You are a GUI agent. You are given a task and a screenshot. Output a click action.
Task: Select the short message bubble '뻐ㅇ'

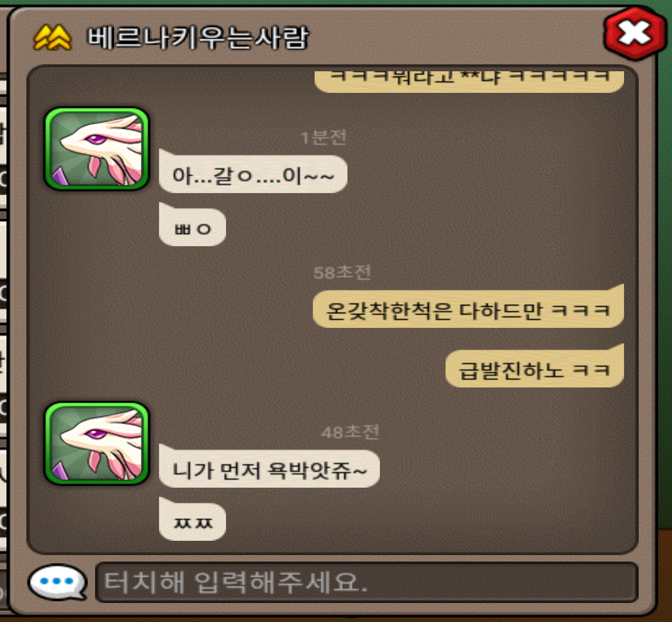pyautogui.click(x=192, y=227)
